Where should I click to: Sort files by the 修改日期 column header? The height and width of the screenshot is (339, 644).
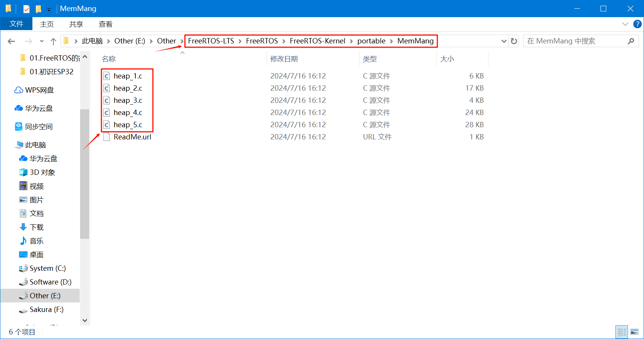coord(284,59)
